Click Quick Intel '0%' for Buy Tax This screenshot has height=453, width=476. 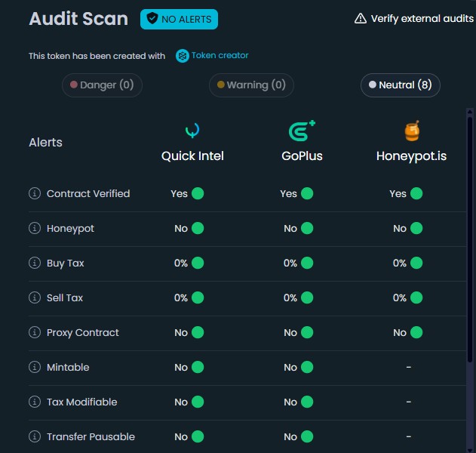click(x=181, y=263)
